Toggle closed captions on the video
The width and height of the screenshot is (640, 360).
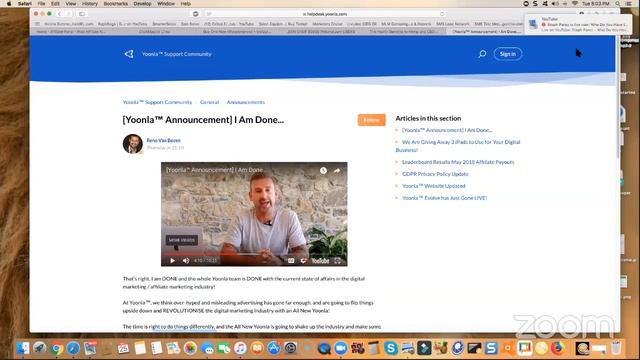tap(291, 260)
